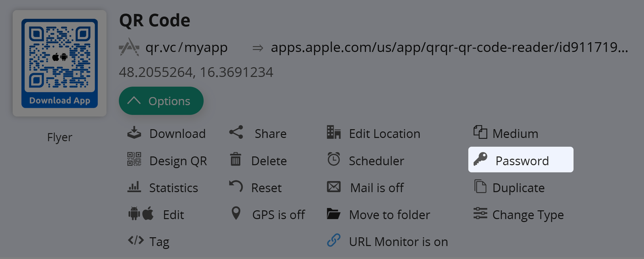Click the Password key icon

click(x=481, y=160)
